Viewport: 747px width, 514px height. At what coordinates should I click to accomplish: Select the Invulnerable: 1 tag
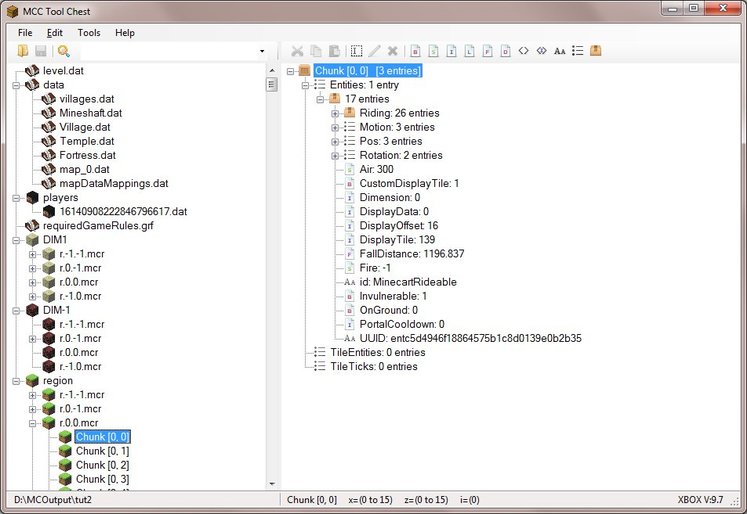tap(393, 296)
